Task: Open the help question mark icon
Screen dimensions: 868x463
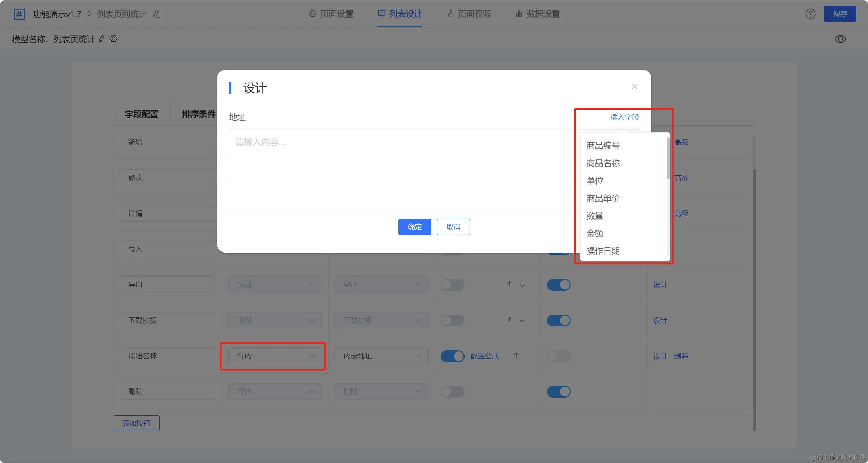Action: (x=810, y=14)
